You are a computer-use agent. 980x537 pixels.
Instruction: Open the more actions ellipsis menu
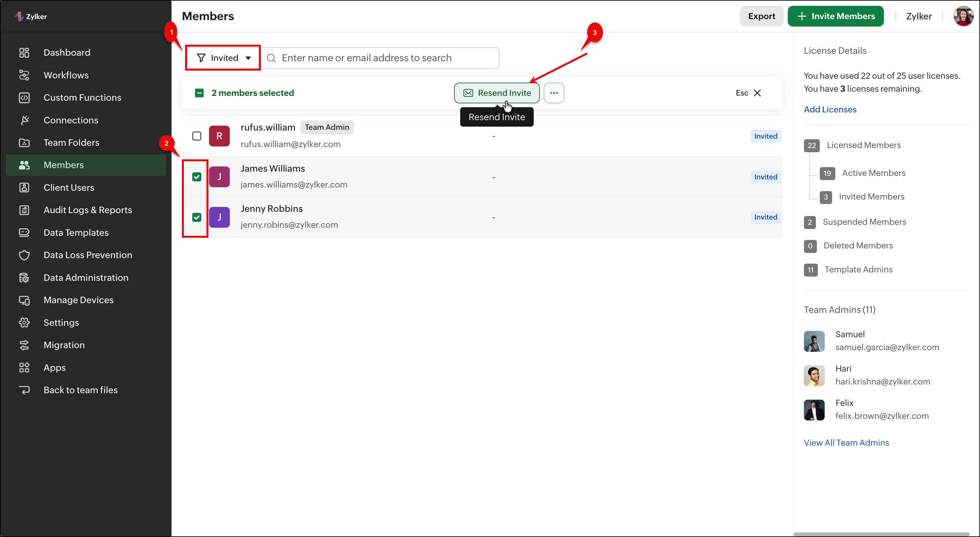(x=554, y=93)
